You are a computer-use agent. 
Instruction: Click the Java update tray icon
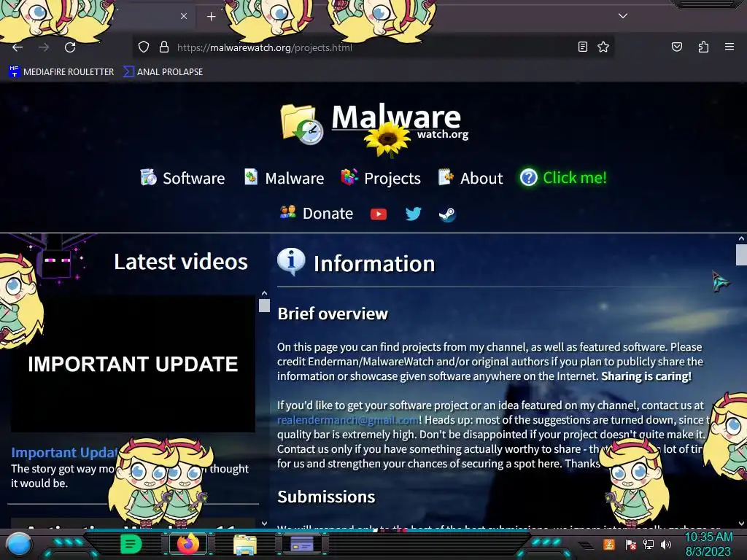[x=609, y=544]
